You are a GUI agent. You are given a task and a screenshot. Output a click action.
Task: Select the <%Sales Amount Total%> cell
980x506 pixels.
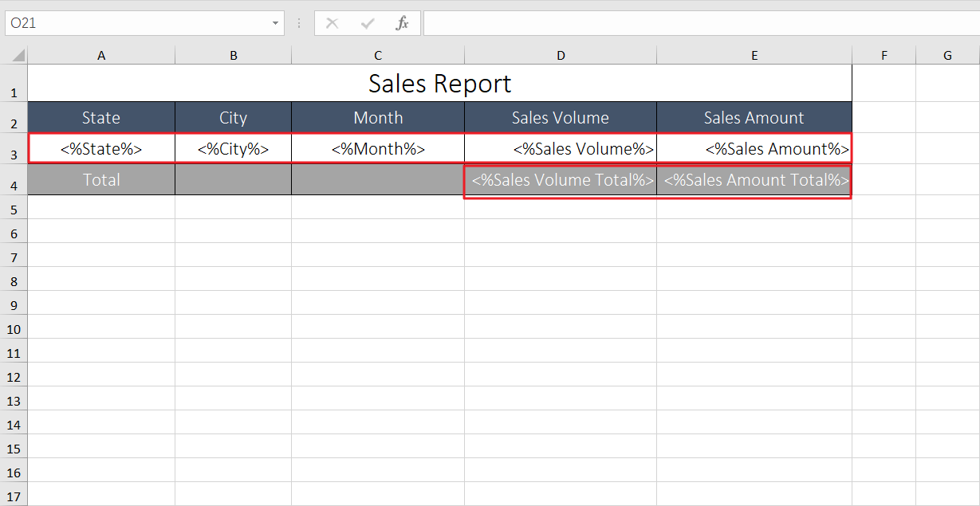click(754, 180)
